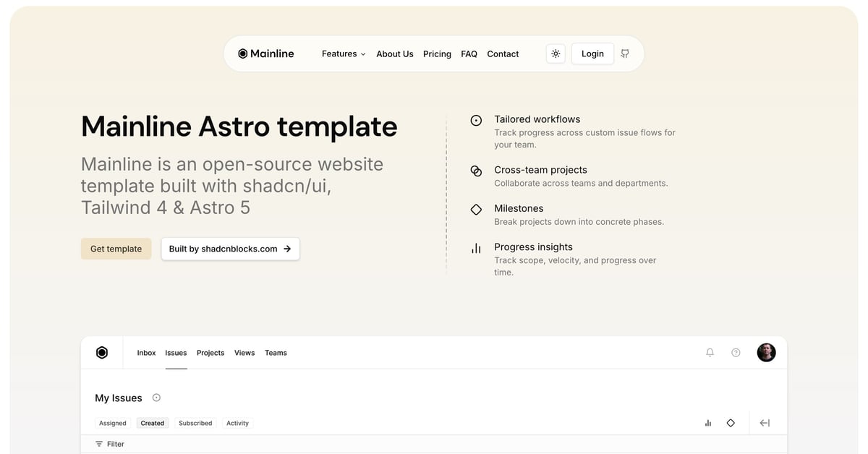Select the Issues tab in dashboard preview
The image size is (868, 454).
176,353
